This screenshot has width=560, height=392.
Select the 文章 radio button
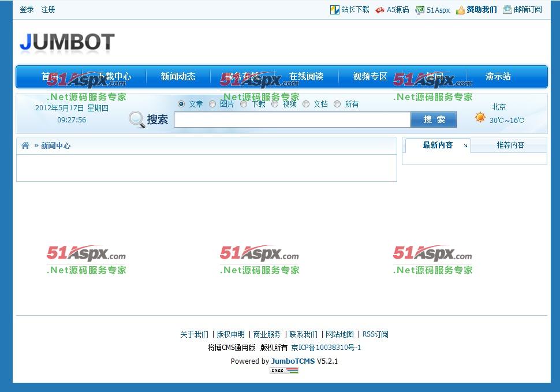[181, 104]
